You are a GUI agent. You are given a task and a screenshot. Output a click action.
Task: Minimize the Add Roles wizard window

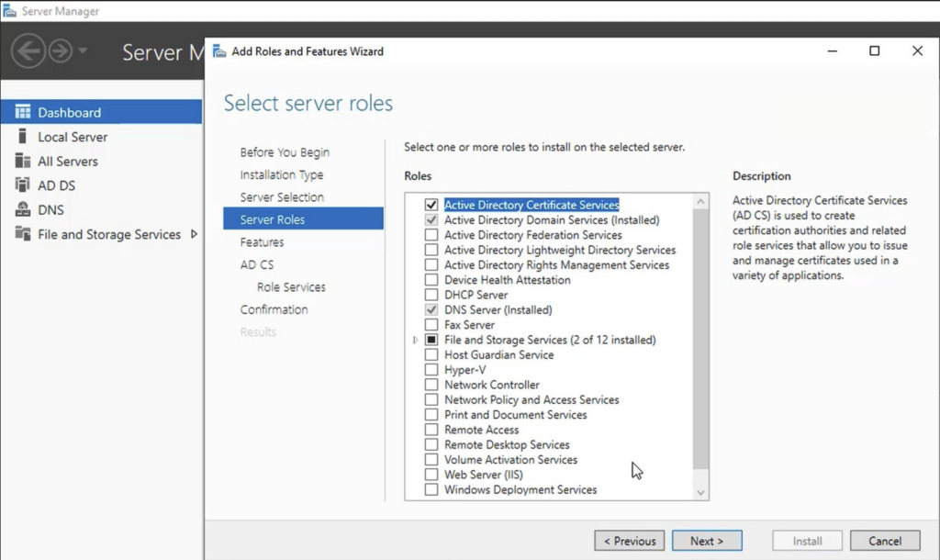[x=832, y=51]
